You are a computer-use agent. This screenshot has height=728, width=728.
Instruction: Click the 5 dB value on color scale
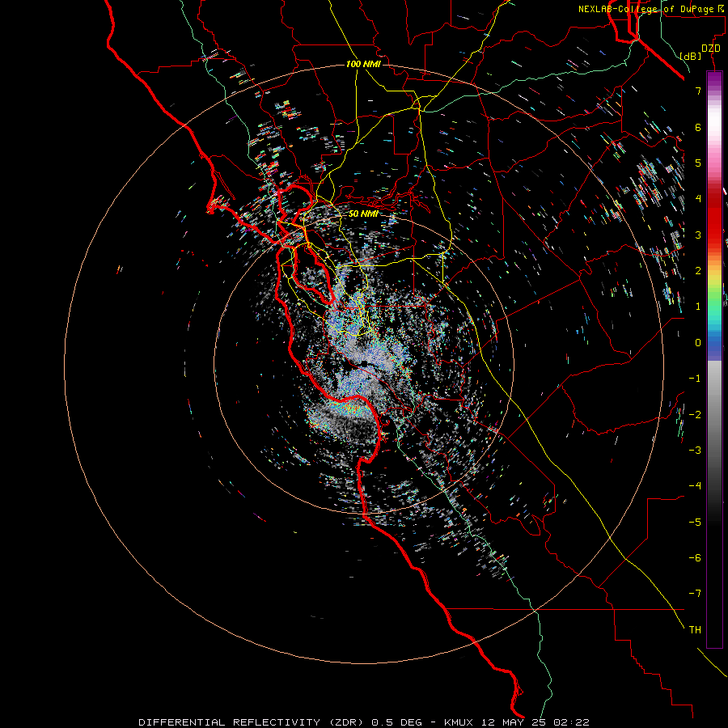tap(698, 163)
